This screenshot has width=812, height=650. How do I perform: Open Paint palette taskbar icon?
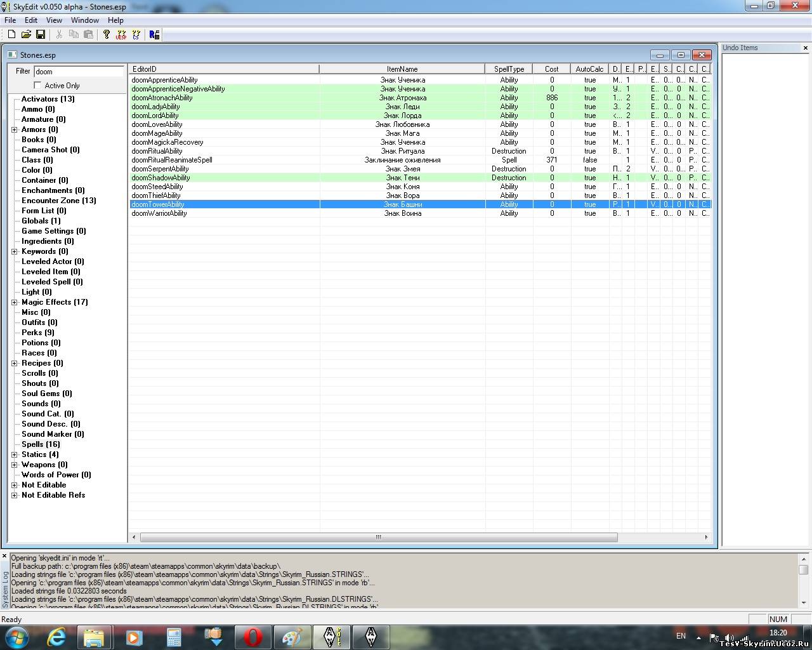coord(292,637)
